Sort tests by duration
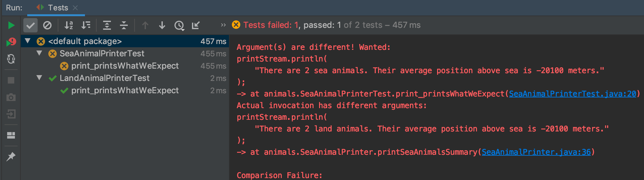This screenshot has width=644, height=180. pyautogui.click(x=86, y=25)
